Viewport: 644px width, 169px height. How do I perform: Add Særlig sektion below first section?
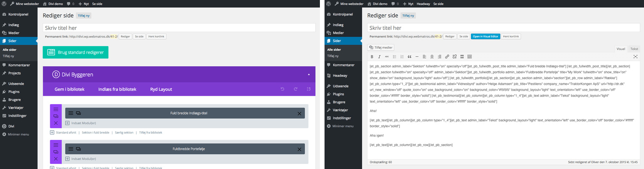(x=124, y=132)
